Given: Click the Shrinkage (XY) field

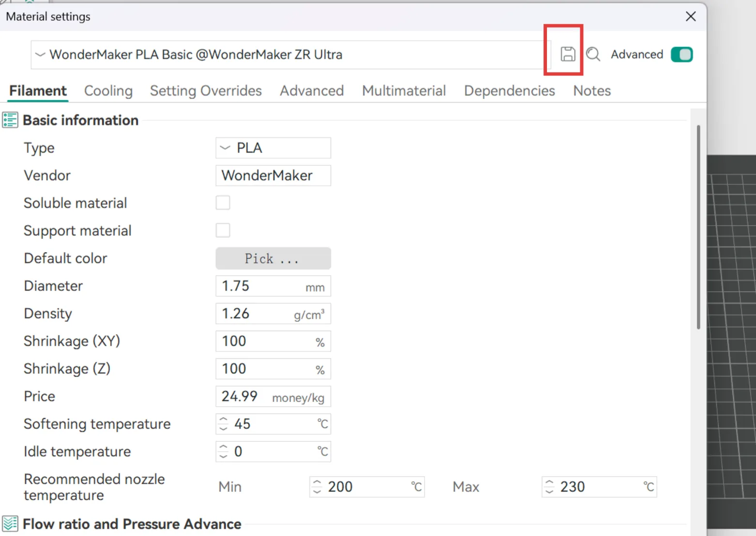Looking at the screenshot, I should (273, 341).
